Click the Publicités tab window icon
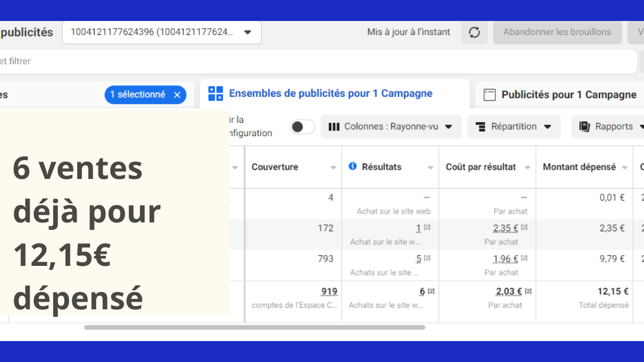The width and height of the screenshot is (644, 362). [x=490, y=95]
